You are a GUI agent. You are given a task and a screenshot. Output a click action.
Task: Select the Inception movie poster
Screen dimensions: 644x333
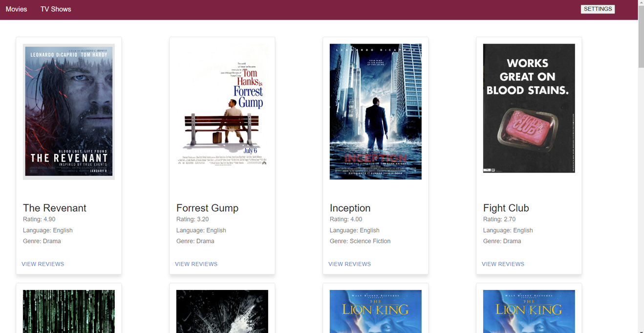[x=376, y=111]
